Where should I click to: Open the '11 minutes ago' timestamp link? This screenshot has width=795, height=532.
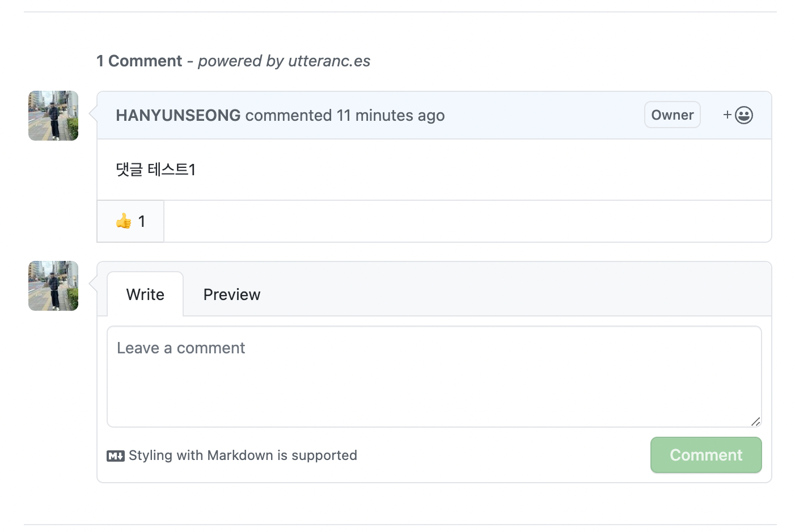tap(391, 115)
